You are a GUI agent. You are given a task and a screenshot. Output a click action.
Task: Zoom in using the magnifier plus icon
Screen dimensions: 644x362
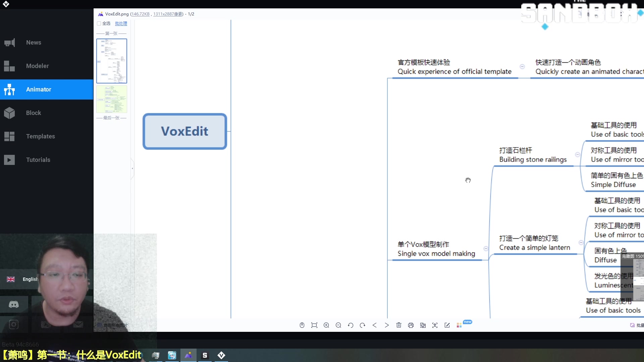326,325
